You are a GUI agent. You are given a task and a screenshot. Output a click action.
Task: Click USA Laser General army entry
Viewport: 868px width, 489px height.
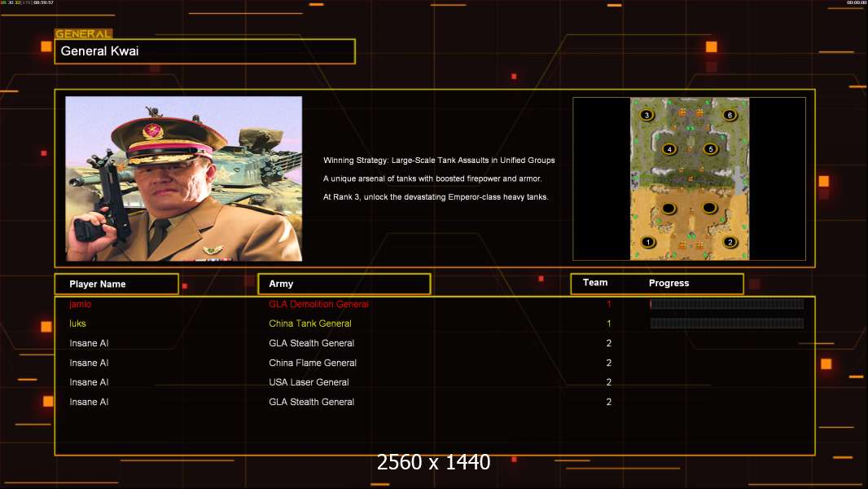[x=309, y=382]
